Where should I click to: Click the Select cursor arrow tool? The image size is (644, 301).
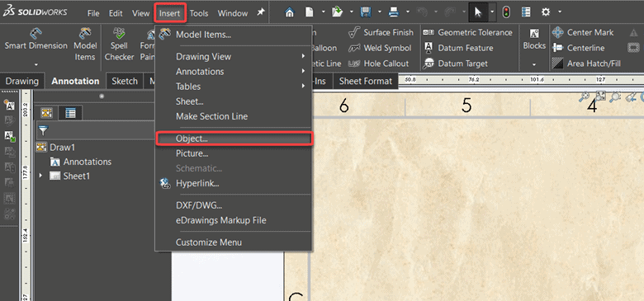pyautogui.click(x=478, y=12)
